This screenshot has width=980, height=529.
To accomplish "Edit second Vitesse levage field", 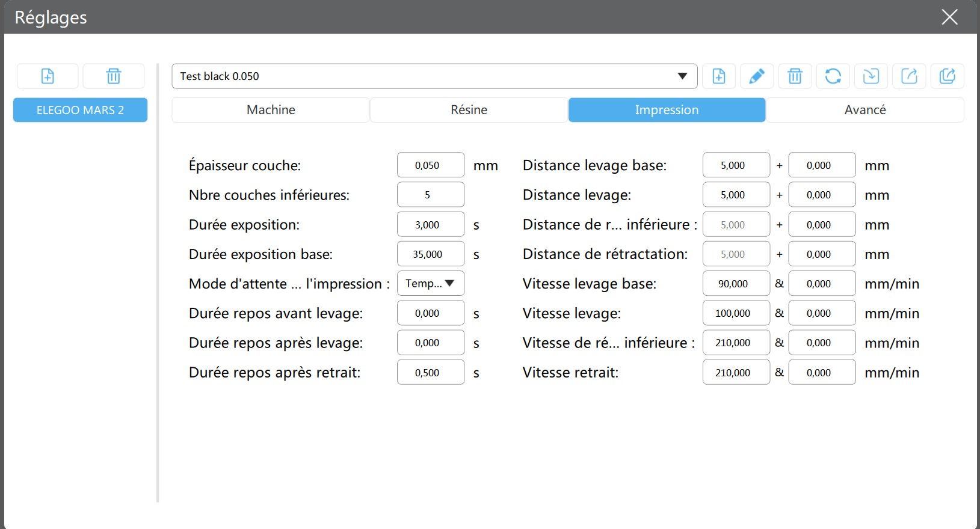I will (822, 313).
